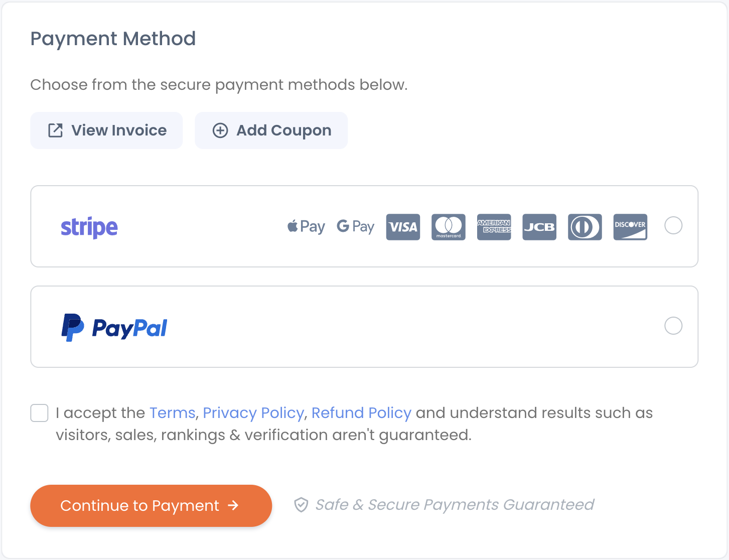Tick the accept terms checkbox
Screen dimensions: 729x560
pos(39,413)
